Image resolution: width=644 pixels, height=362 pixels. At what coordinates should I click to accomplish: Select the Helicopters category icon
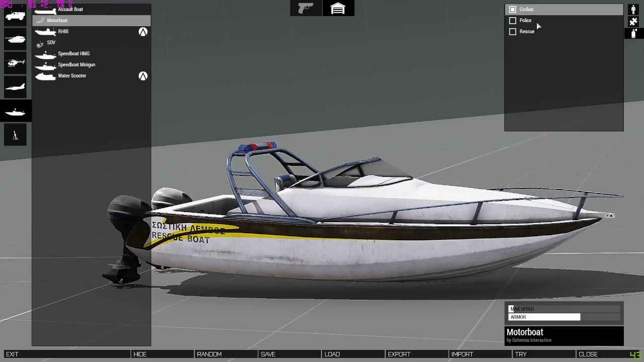15,63
